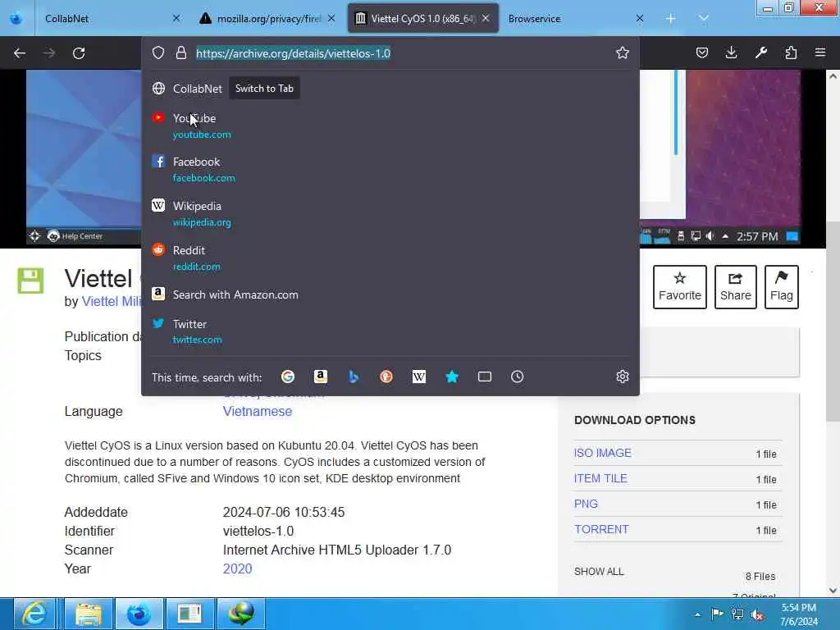
Task: Search this time with Bing icon
Action: coord(354,377)
